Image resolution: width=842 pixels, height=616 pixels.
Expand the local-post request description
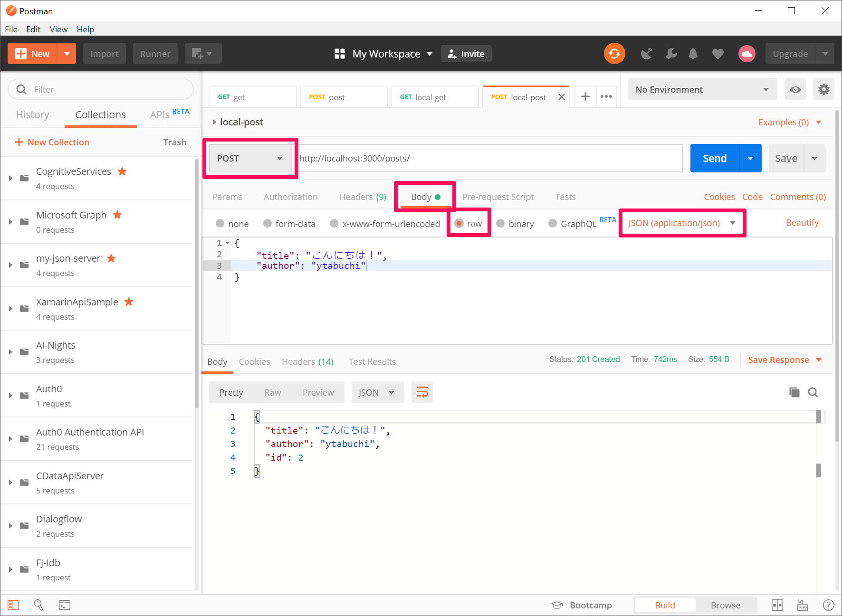click(x=214, y=122)
